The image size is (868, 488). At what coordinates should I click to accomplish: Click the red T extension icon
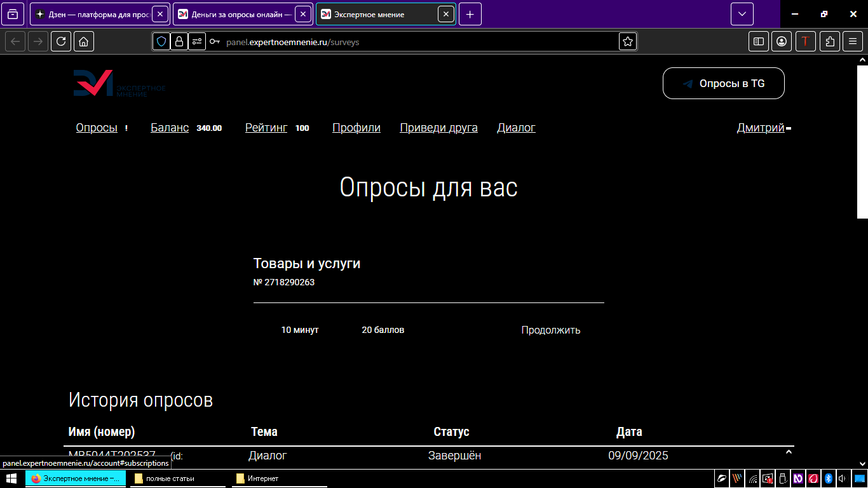(x=806, y=41)
